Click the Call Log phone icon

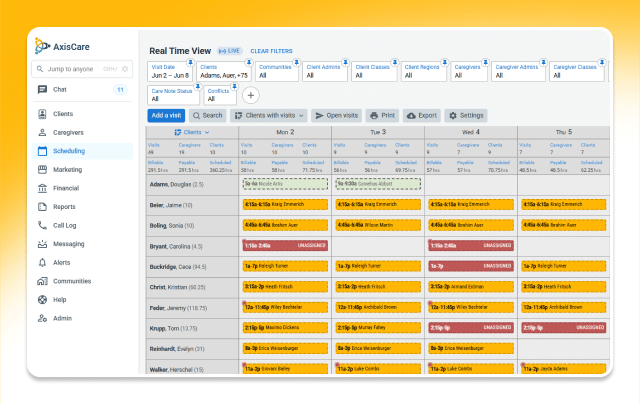pyautogui.click(x=42, y=225)
